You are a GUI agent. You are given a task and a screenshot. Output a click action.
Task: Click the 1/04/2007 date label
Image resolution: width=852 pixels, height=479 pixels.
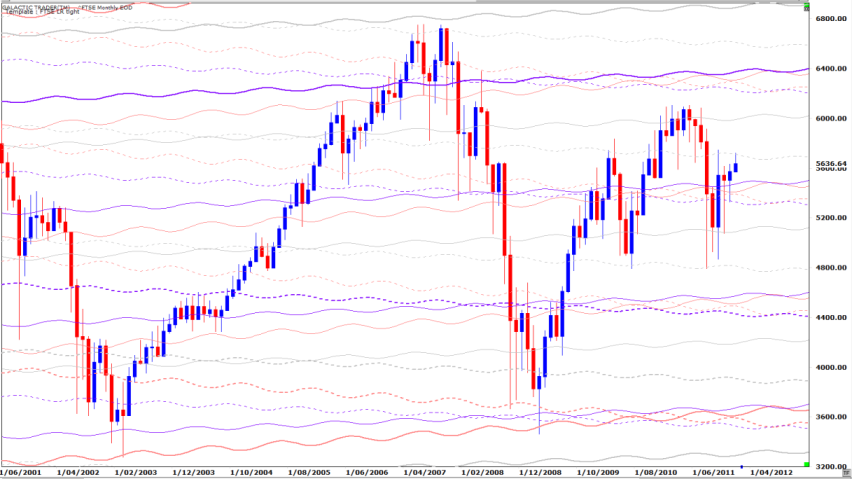pyautogui.click(x=424, y=472)
